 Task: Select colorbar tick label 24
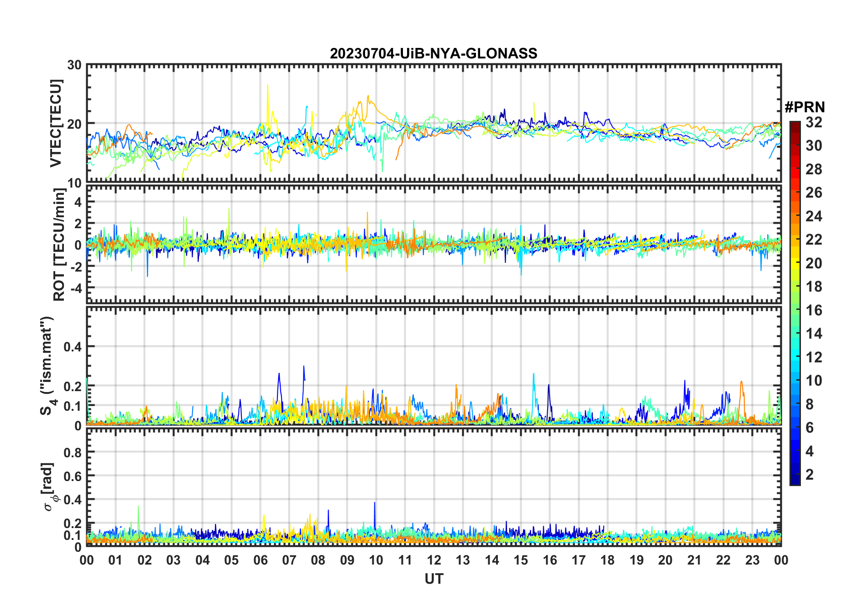814,216
